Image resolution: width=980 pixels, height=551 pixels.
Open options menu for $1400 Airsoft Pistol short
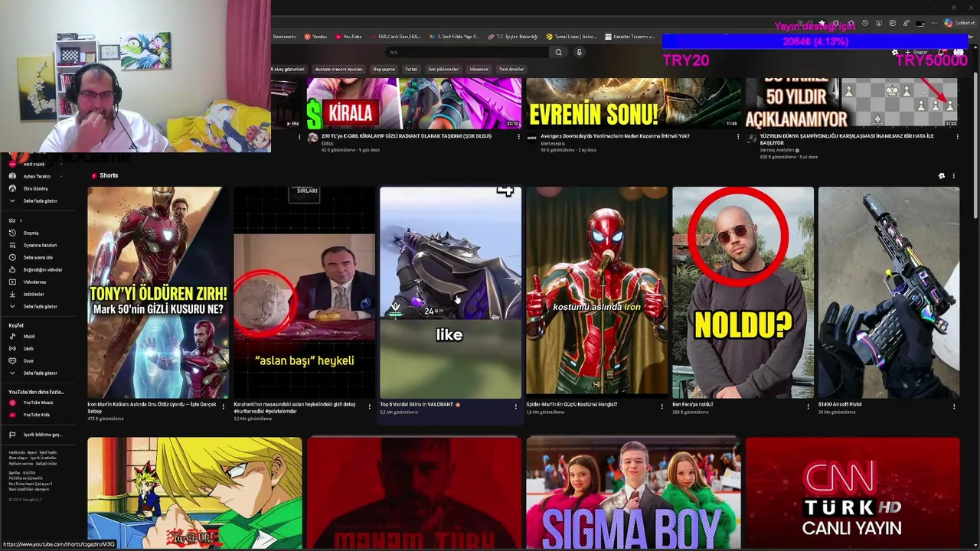pos(954,407)
